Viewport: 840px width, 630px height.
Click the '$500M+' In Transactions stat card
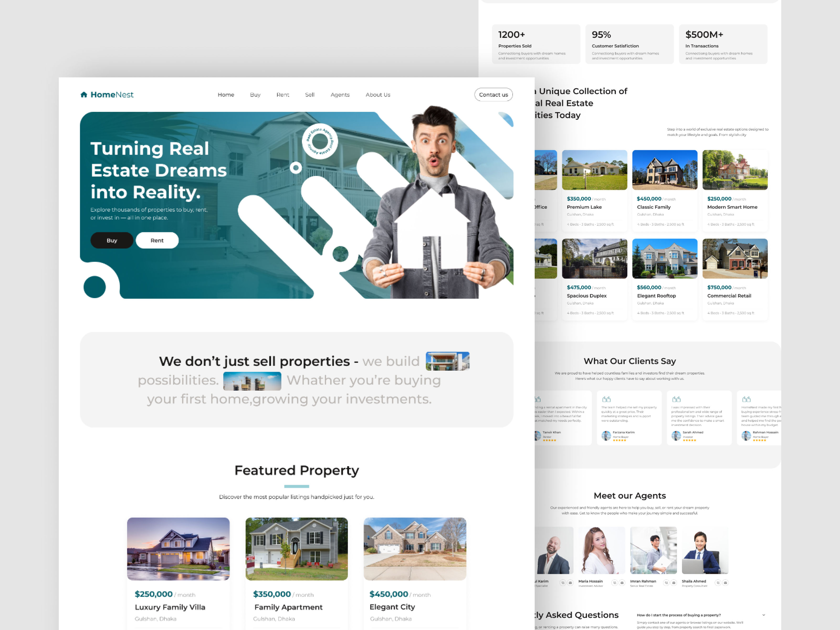(723, 44)
